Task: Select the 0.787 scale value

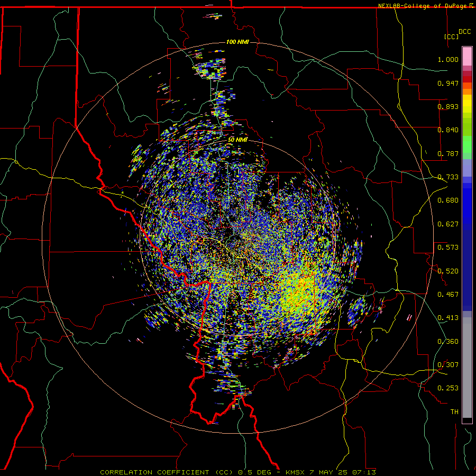Action: coord(448,153)
